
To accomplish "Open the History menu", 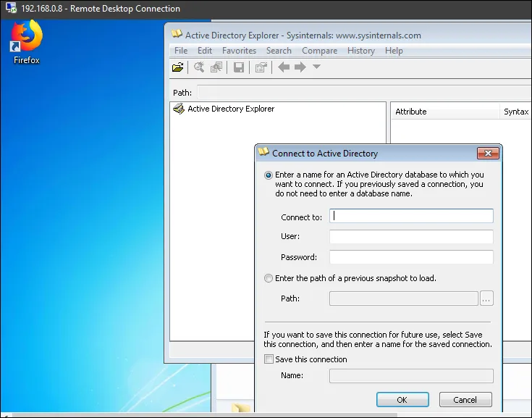I will (361, 51).
